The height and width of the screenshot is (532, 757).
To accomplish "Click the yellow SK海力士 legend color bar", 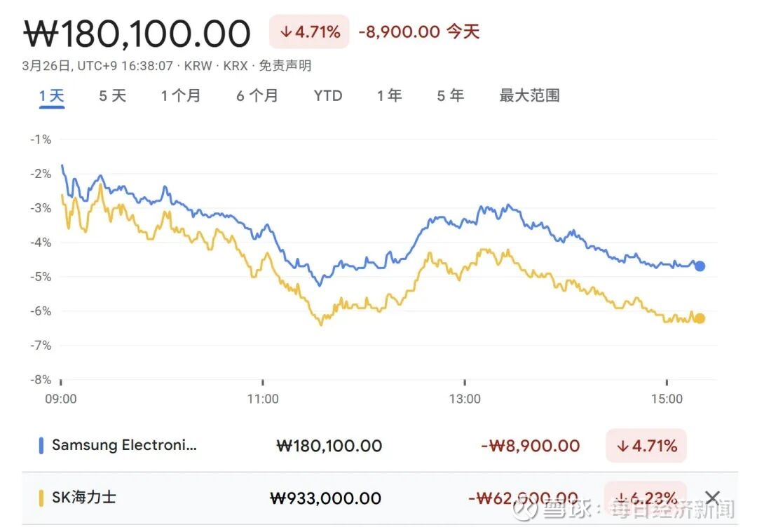I will point(41,498).
